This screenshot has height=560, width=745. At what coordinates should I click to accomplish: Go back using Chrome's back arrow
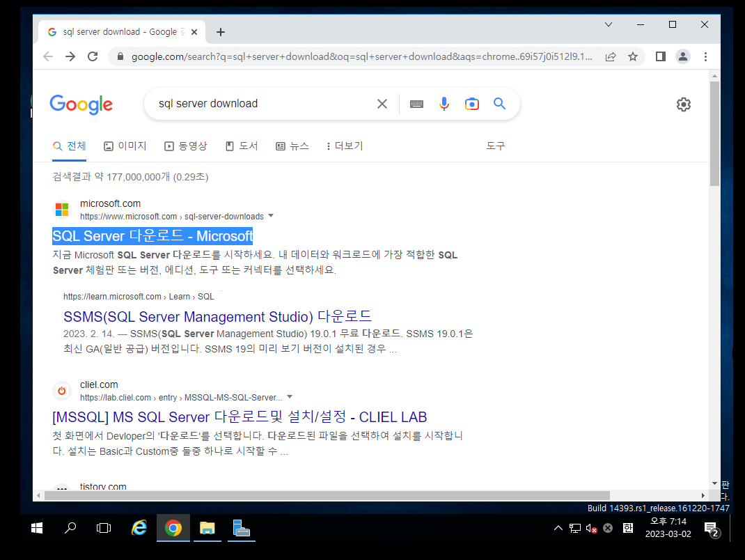click(x=48, y=56)
